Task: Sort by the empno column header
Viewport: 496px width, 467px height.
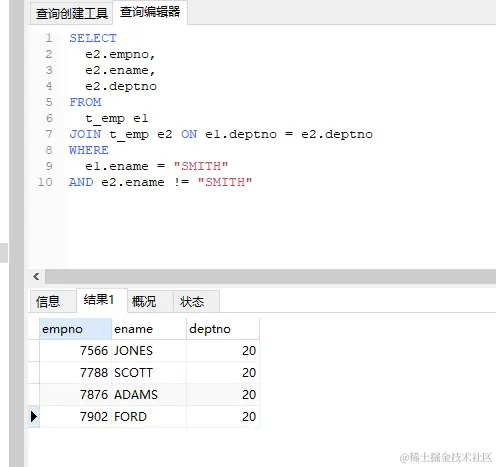Action: point(75,329)
